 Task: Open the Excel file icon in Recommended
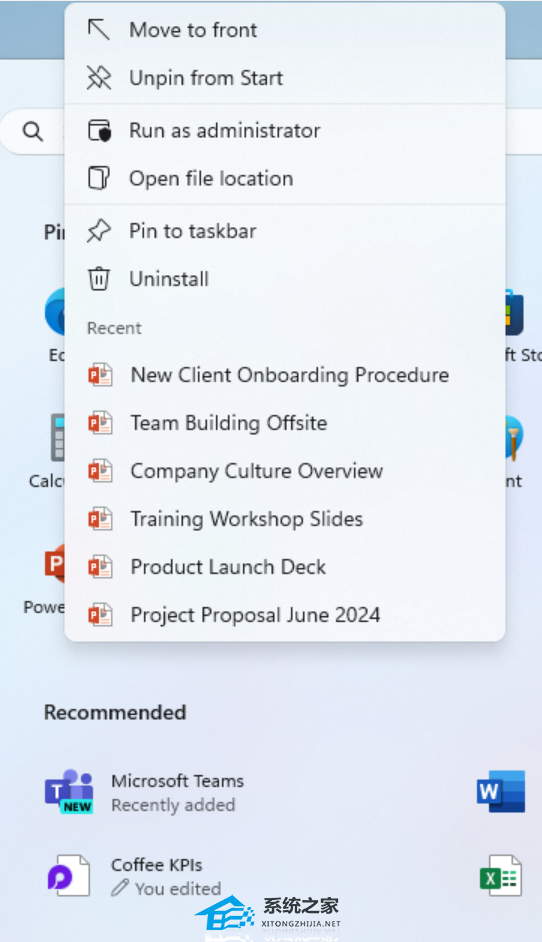(x=501, y=875)
